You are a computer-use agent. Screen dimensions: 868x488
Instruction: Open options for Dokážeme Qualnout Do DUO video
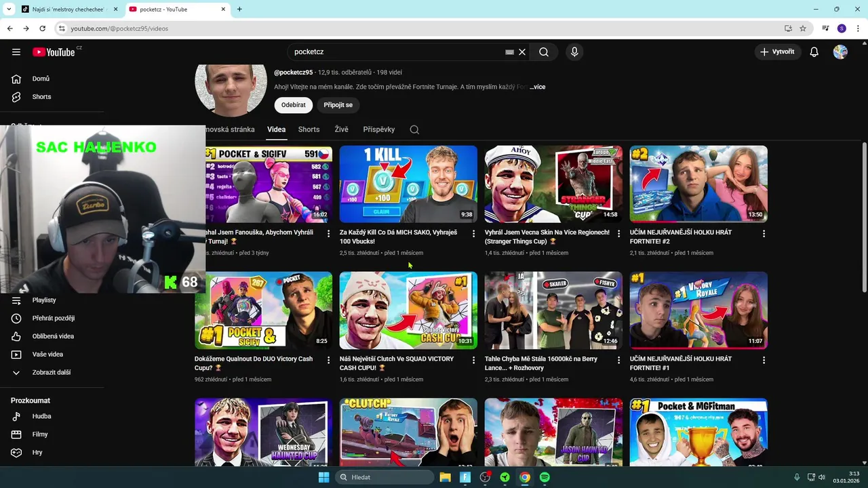pos(328,361)
